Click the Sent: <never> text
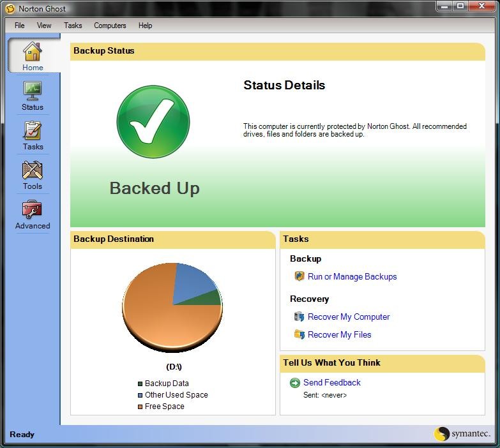500x448 pixels. coord(324,395)
